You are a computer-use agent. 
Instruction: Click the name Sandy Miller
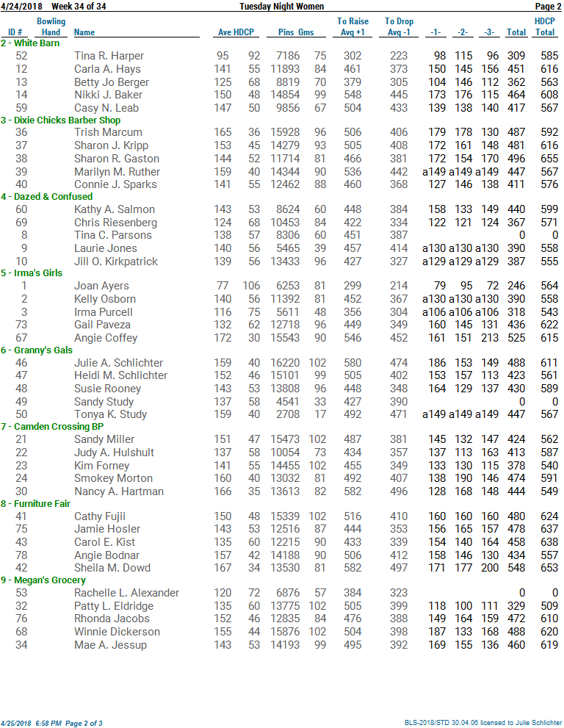[x=104, y=439]
